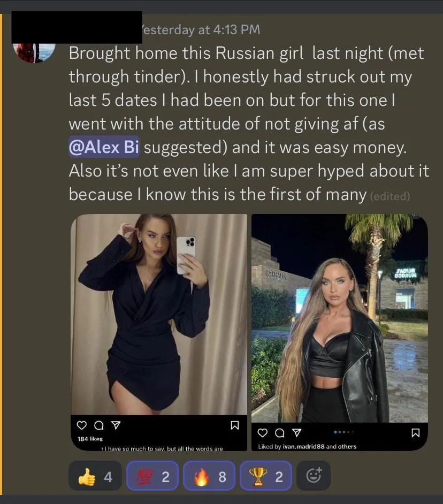Click the carousel page dots indicator

pyautogui.click(x=343, y=432)
